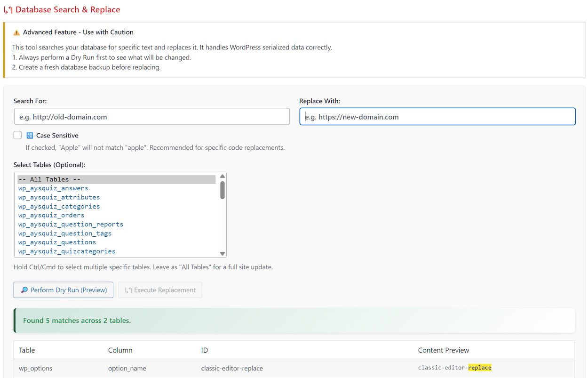Image resolution: width=588 pixels, height=378 pixels.
Task: Pick wp_aysquiz_categories in table list
Action: click(x=59, y=207)
